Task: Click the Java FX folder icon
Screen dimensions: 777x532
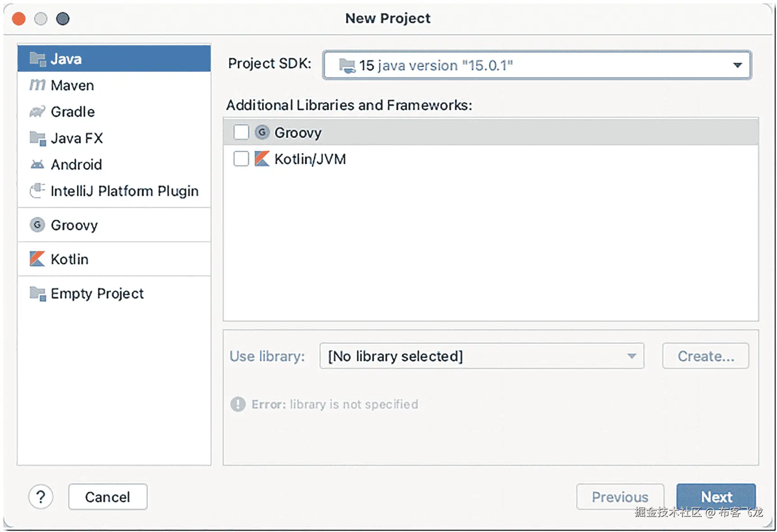Action: 37,138
